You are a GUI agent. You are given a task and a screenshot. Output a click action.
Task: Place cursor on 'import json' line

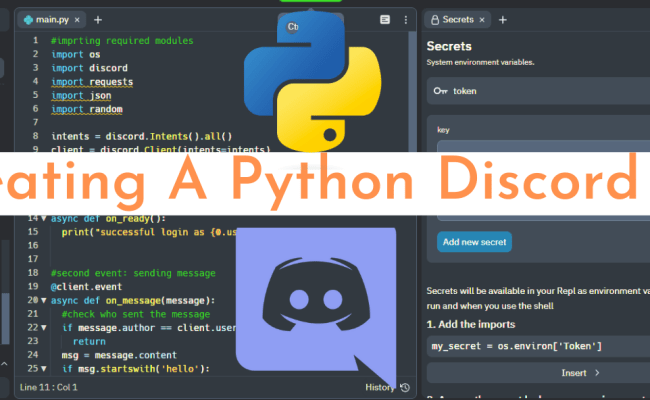(81, 95)
